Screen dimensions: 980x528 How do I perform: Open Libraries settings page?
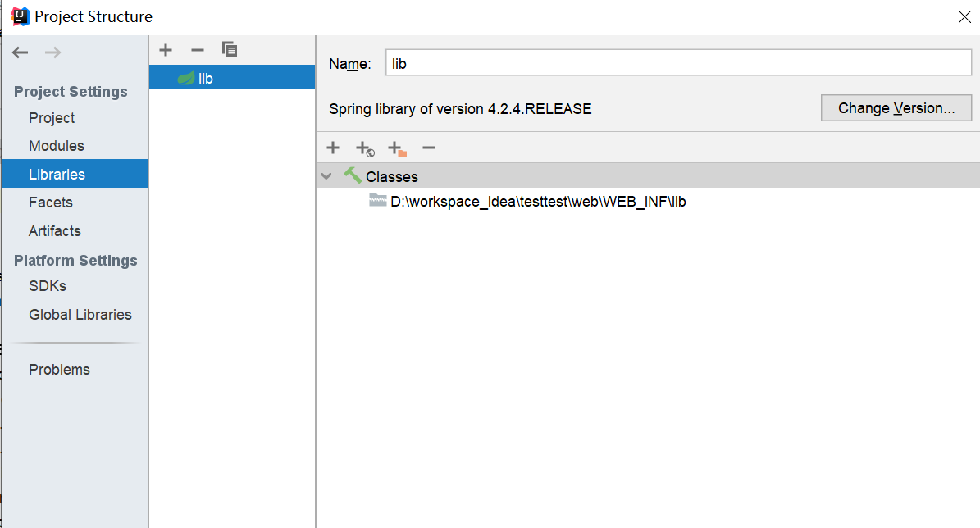click(x=75, y=174)
